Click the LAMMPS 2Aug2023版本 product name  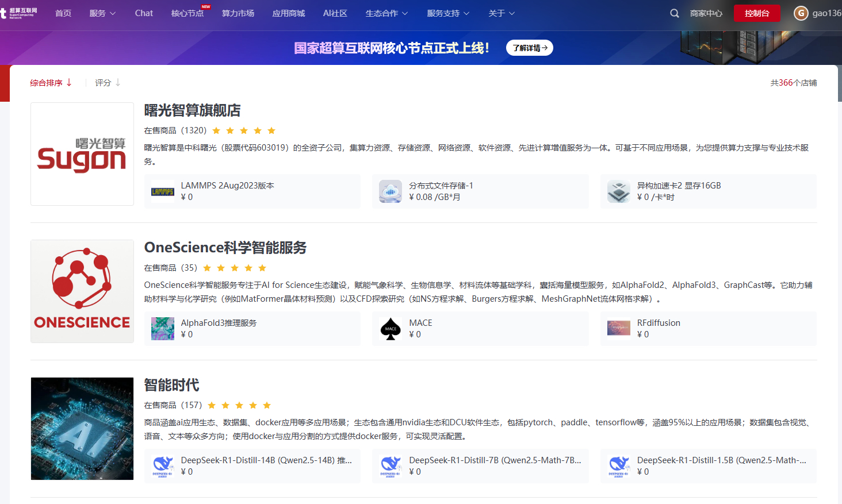click(x=227, y=186)
